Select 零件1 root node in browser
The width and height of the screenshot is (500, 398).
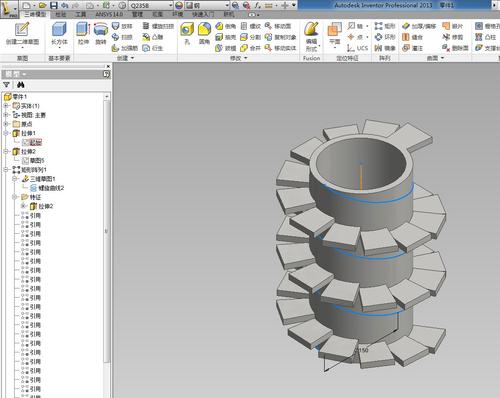pos(16,97)
